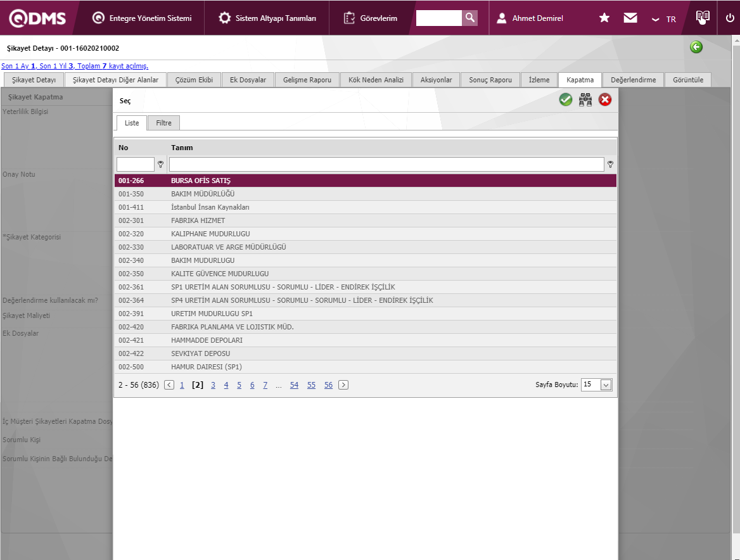Viewport: 740px width, 560px height.
Task: Click the red cancel icon in dialog
Action: tap(605, 99)
